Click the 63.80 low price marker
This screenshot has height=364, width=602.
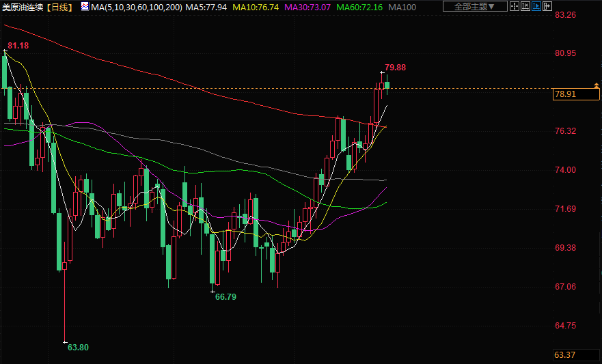(79, 347)
